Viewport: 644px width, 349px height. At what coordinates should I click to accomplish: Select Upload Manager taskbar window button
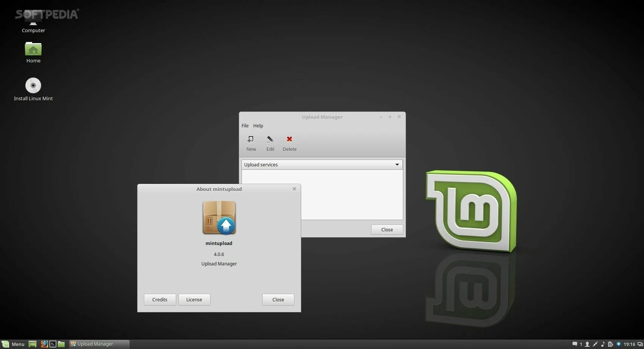(x=99, y=344)
